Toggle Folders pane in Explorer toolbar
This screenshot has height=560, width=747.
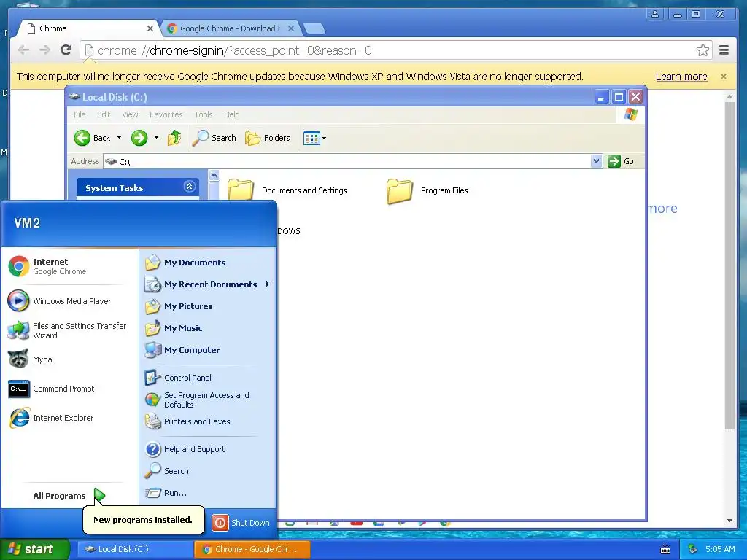267,138
